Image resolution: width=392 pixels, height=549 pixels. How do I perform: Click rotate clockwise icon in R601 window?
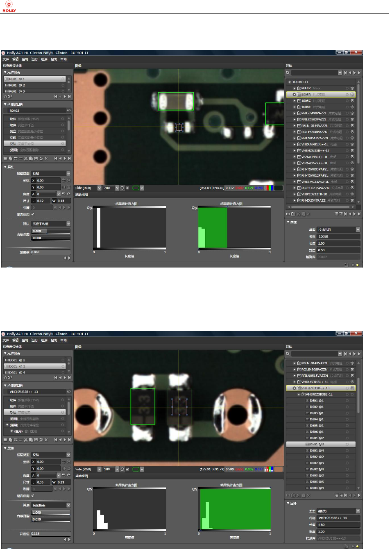(x=68, y=194)
